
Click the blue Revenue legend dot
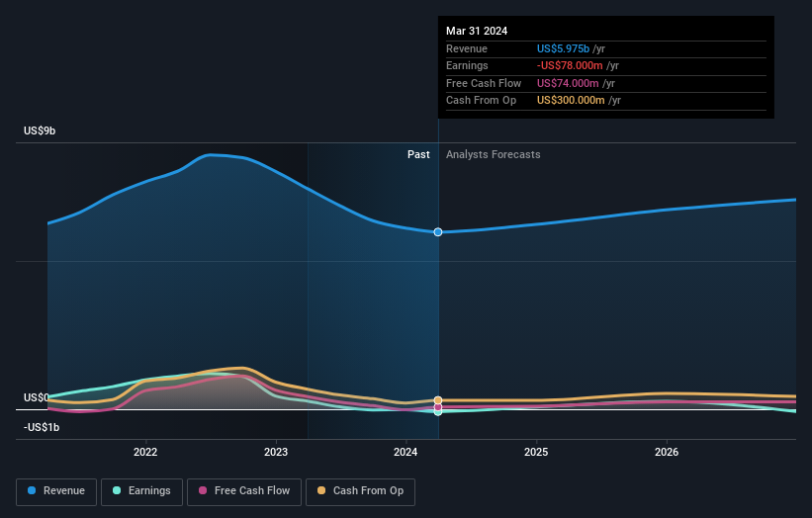(32, 490)
